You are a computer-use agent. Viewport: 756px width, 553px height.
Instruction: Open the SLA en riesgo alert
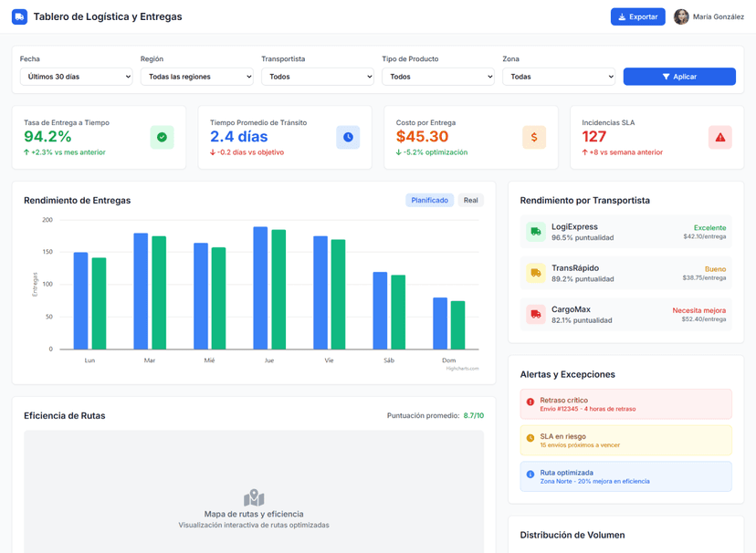click(625, 440)
